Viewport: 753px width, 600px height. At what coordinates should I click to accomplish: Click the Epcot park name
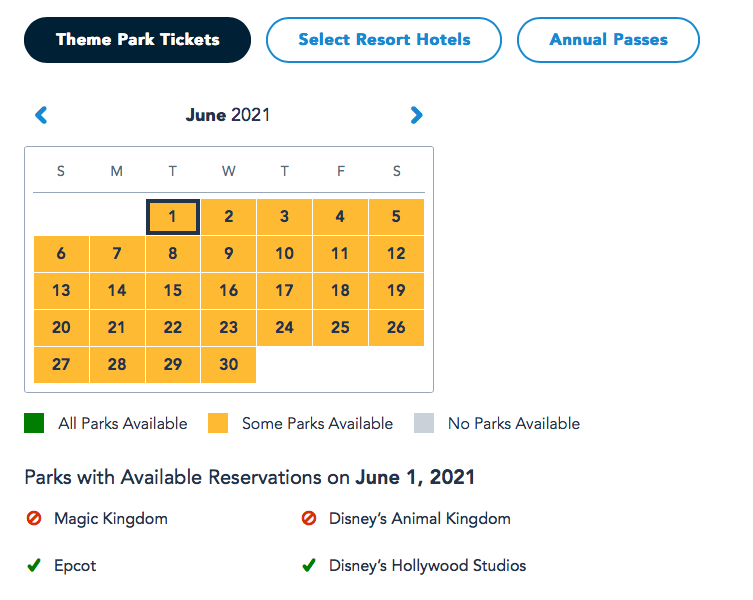point(75,566)
